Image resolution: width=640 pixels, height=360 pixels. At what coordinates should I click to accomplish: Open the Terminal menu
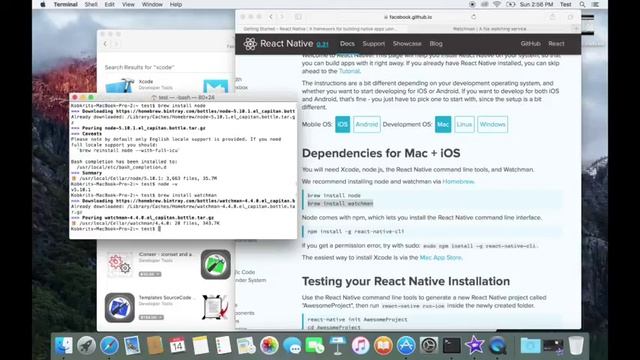pos(65,4)
